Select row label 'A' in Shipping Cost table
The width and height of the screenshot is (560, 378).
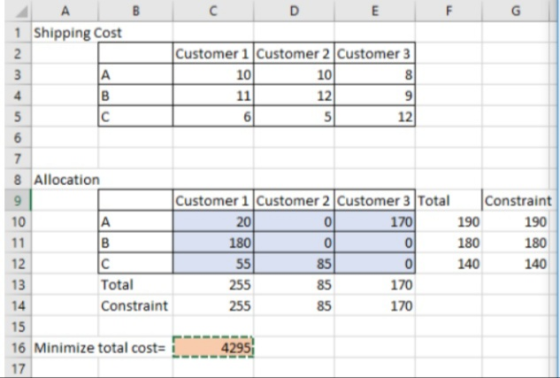click(136, 75)
